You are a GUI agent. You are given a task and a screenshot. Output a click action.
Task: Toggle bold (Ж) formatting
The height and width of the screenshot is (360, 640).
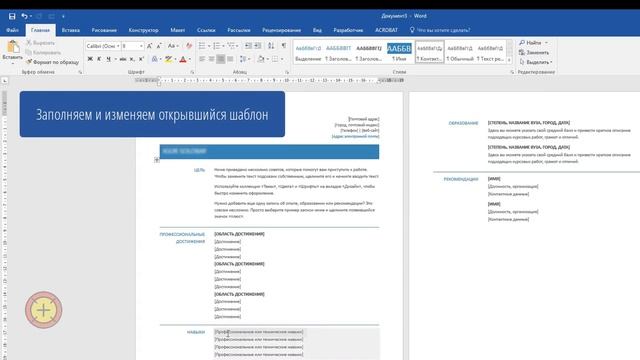[90, 59]
